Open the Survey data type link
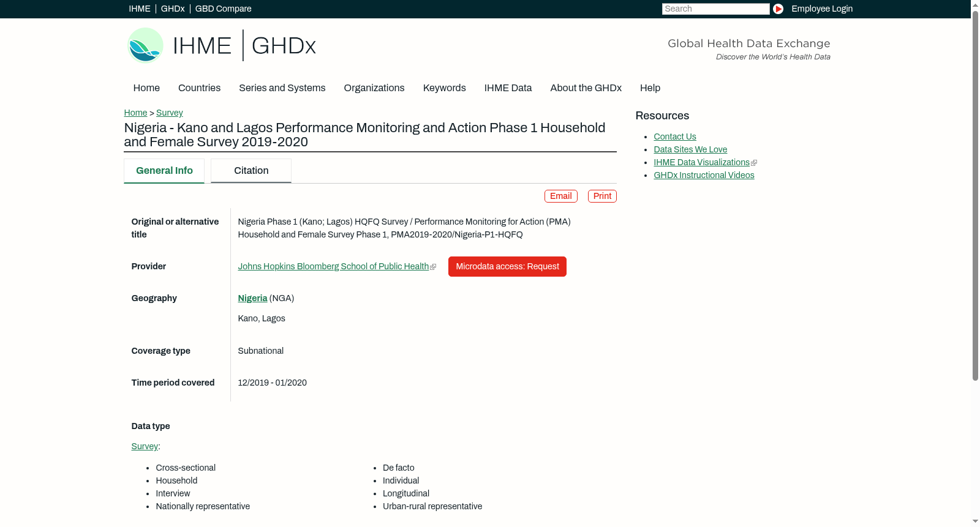This screenshot has width=980, height=527. pyautogui.click(x=145, y=446)
